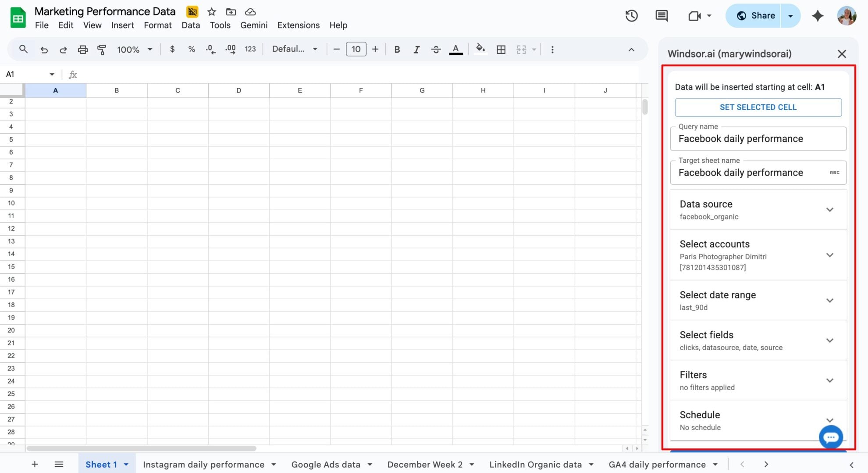Open the File menu
Viewport: 868px width, 473px height.
(42, 25)
